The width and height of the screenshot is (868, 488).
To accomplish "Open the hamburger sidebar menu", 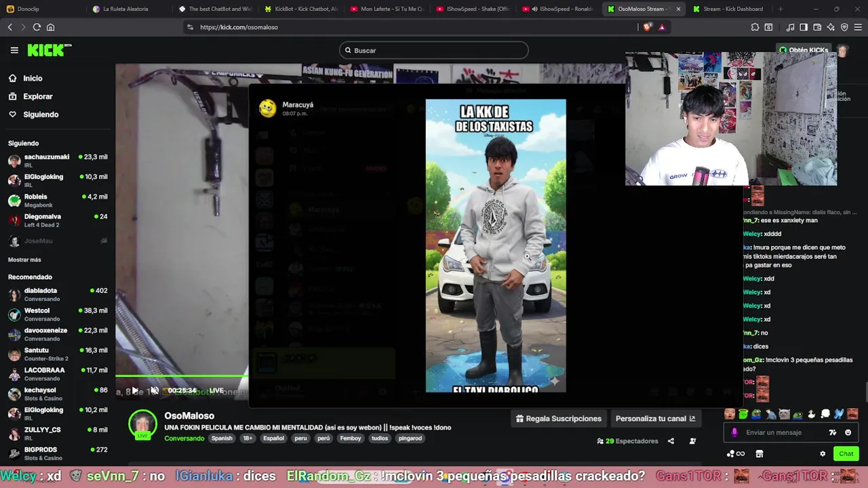I will [14, 50].
